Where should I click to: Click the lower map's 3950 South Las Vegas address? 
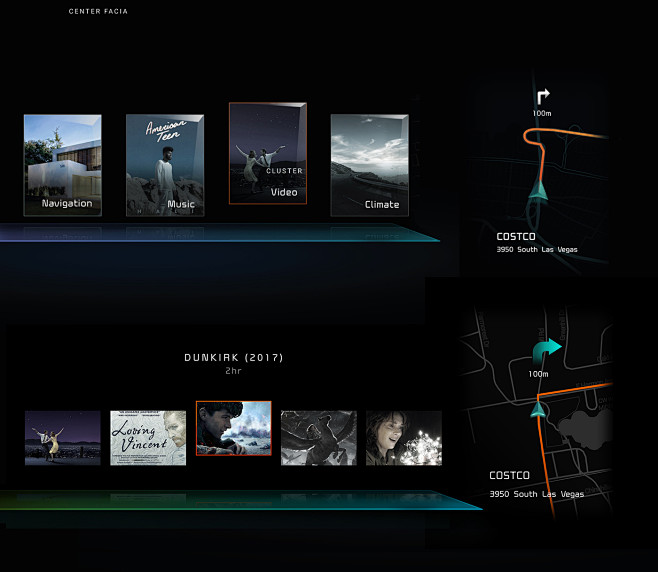click(536, 494)
